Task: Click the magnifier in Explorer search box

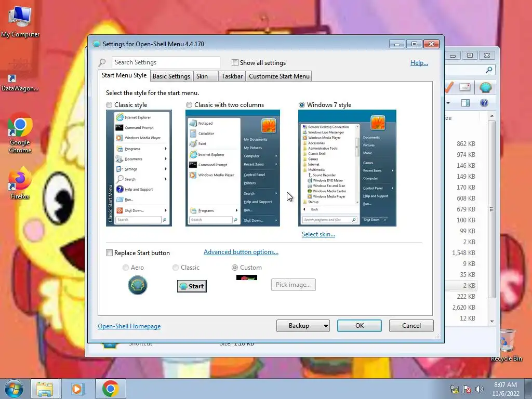Action: 489,70
